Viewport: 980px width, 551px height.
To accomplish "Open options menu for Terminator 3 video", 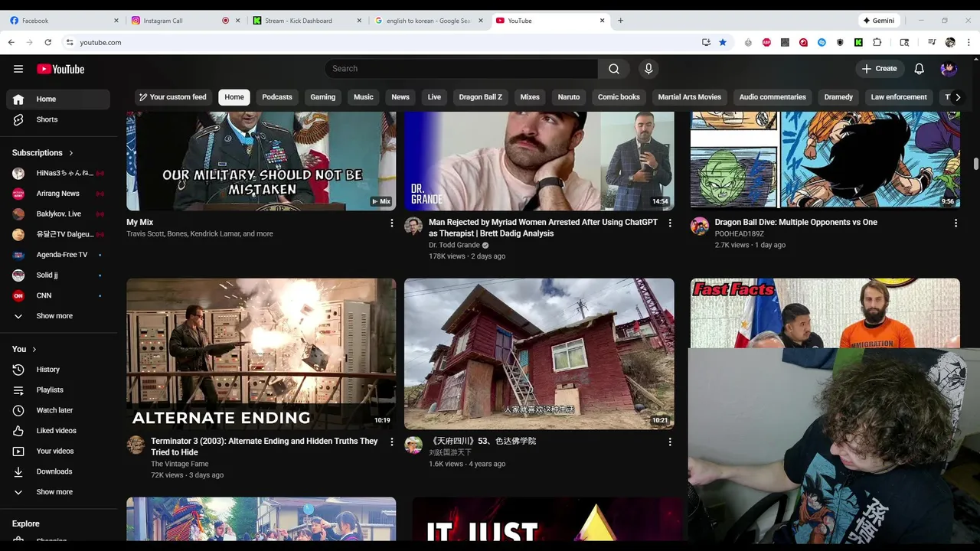I will 391,442.
